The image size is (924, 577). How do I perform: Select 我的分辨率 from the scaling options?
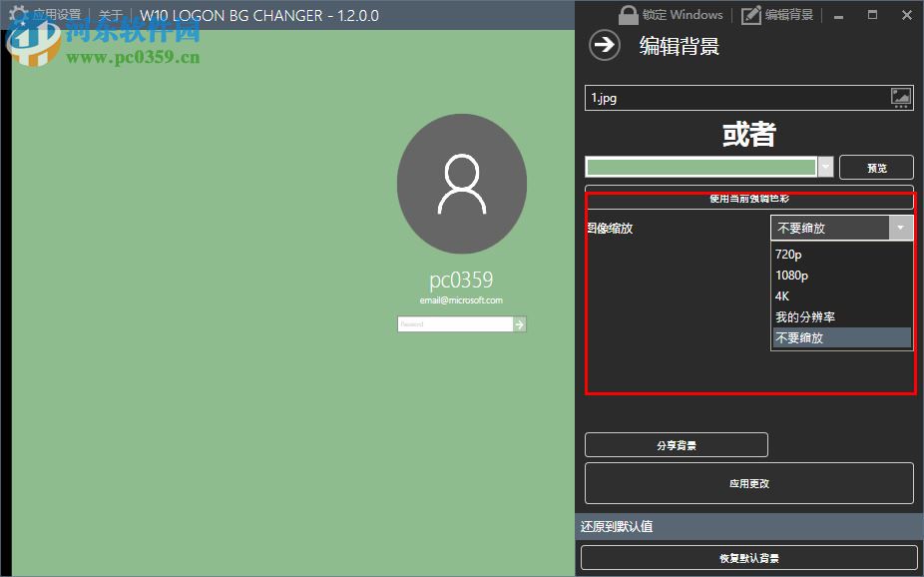(805, 316)
